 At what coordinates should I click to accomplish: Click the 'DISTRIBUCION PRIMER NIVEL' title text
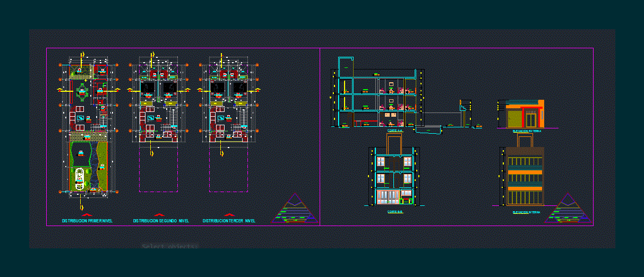coord(87,221)
